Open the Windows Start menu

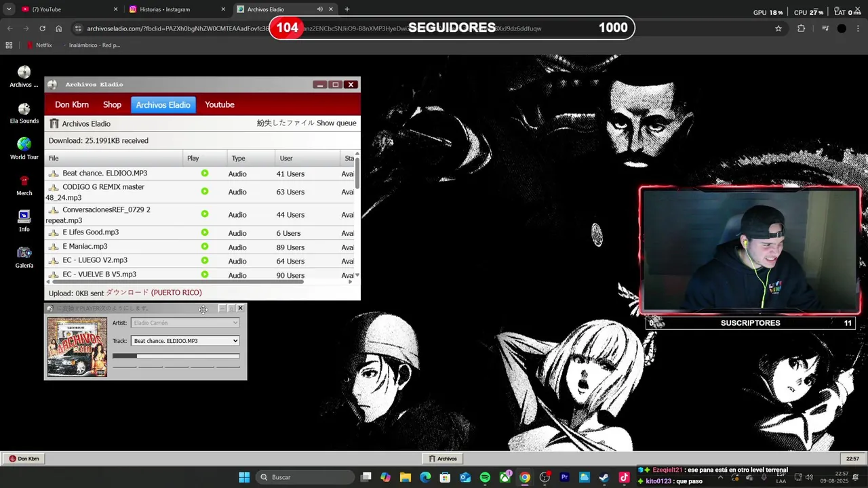(244, 477)
